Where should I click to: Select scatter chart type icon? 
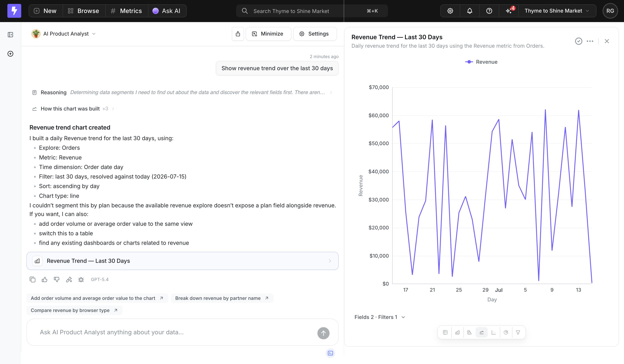pyautogui.click(x=494, y=332)
